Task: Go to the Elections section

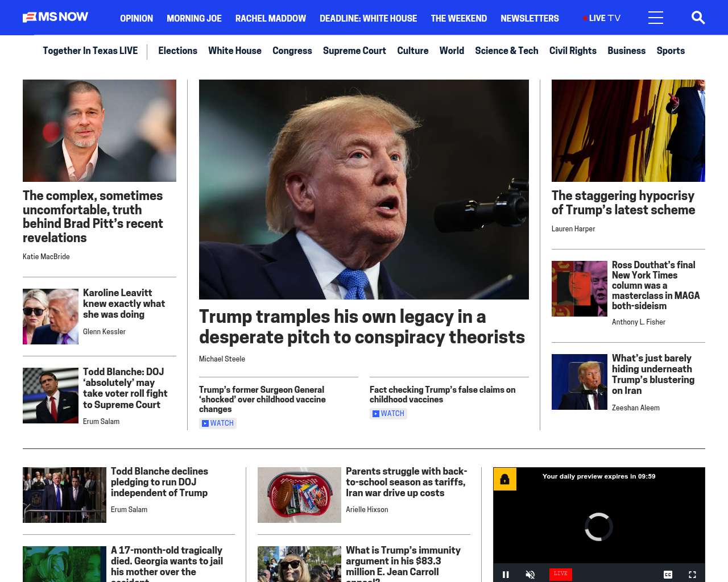Action: pos(177,51)
